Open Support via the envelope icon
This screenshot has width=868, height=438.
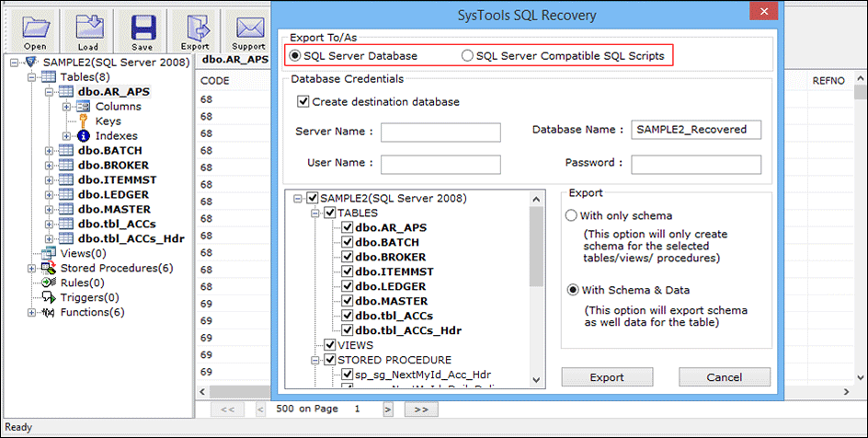(x=250, y=28)
